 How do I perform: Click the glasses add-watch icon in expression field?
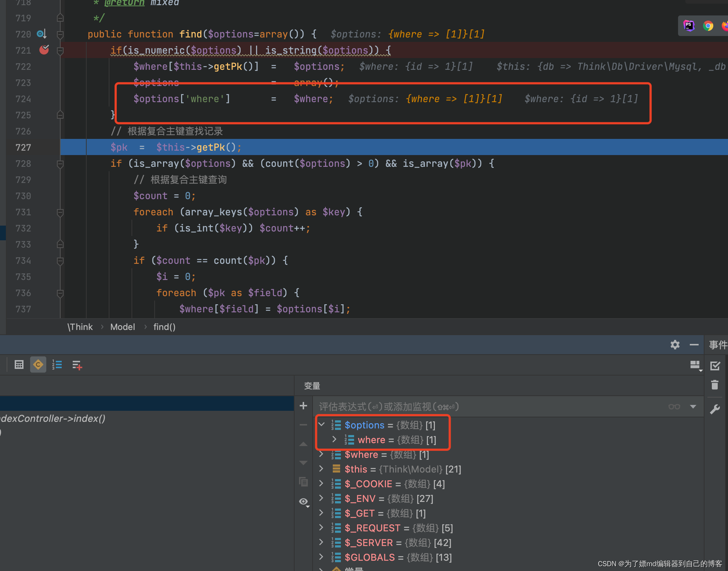tap(674, 407)
